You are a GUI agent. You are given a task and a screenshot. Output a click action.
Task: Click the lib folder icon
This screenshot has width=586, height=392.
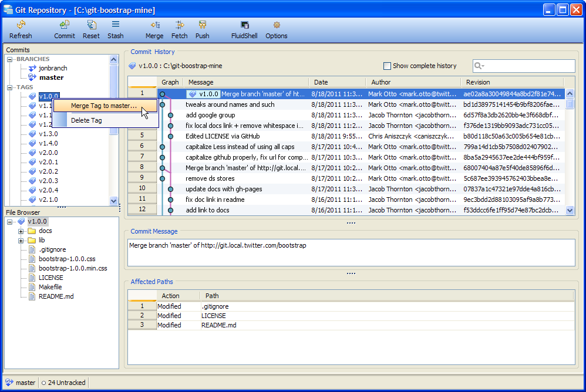32,240
